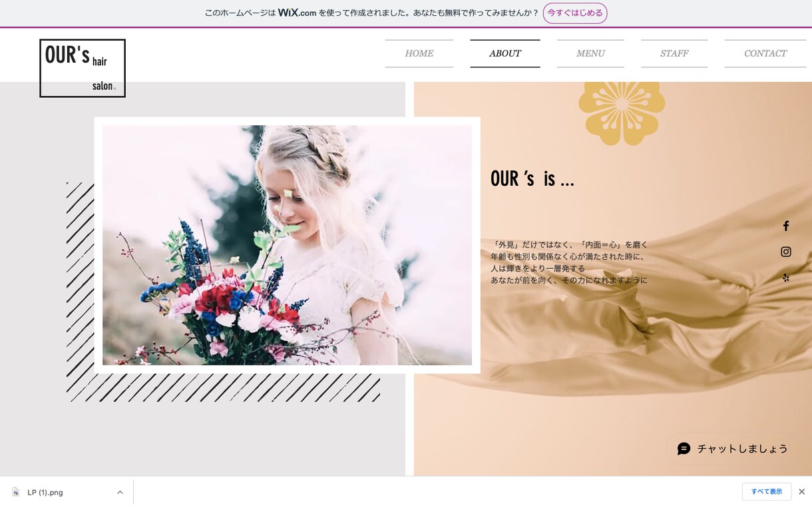
Task: Click the チャットしましょう chat label
Action: tap(742, 449)
